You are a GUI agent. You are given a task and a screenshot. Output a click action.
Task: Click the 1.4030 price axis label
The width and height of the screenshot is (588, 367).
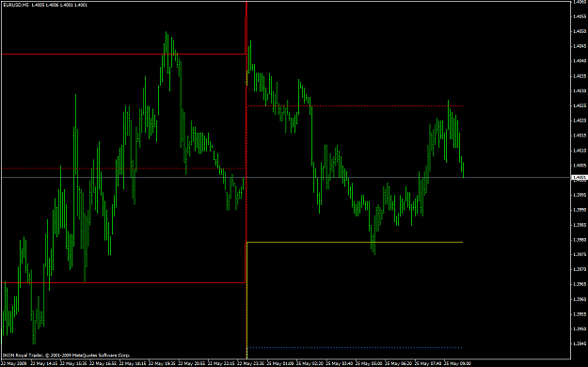(x=580, y=91)
